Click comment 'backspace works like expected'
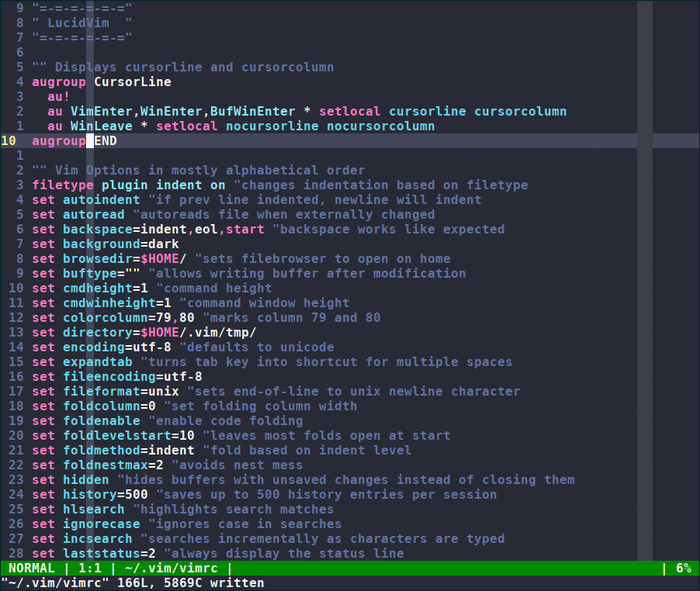This screenshot has height=591, width=700. 388,229
